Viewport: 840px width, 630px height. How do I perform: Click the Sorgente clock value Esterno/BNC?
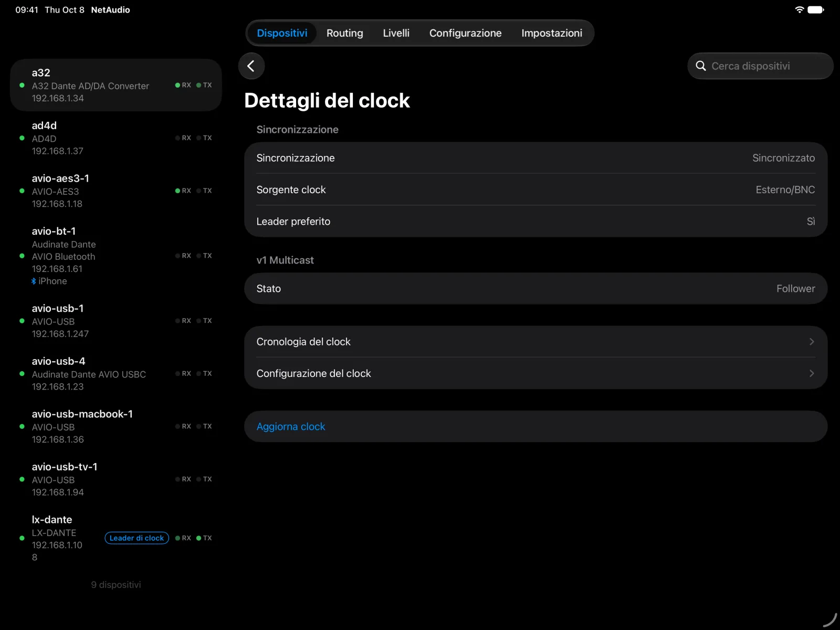click(x=785, y=190)
